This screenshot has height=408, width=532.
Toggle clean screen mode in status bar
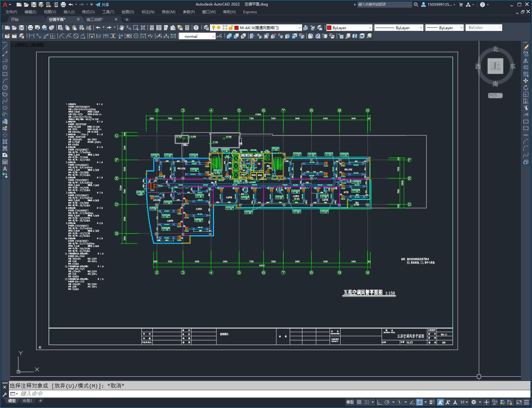(519, 402)
